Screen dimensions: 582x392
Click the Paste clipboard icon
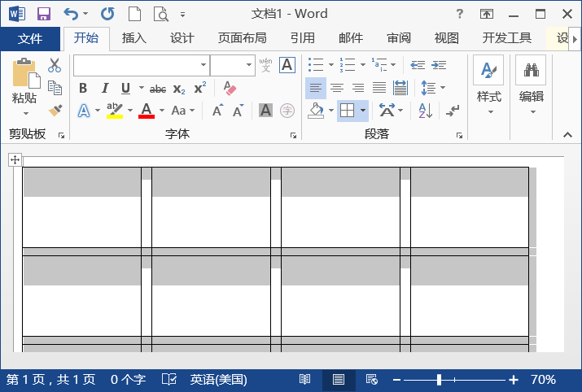click(x=26, y=73)
